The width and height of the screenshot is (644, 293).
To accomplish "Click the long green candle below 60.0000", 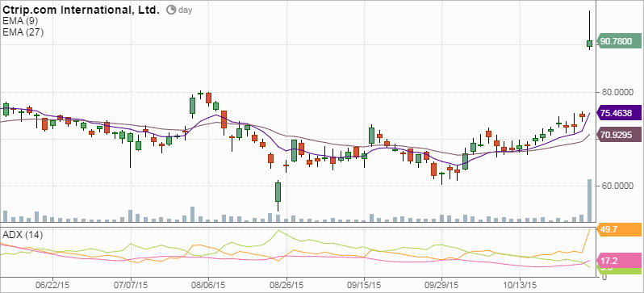I will click(278, 192).
